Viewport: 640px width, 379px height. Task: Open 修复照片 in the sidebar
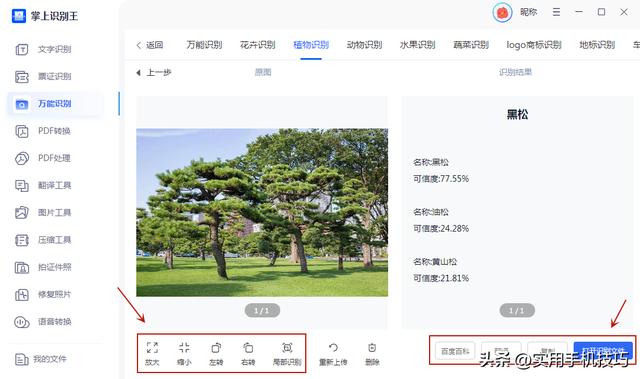click(x=43, y=295)
